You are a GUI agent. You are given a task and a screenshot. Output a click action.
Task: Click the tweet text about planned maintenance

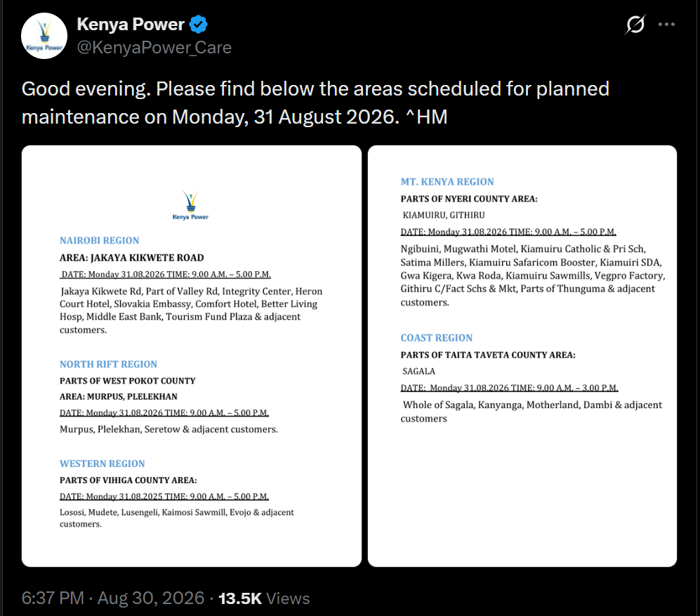pyautogui.click(x=315, y=103)
